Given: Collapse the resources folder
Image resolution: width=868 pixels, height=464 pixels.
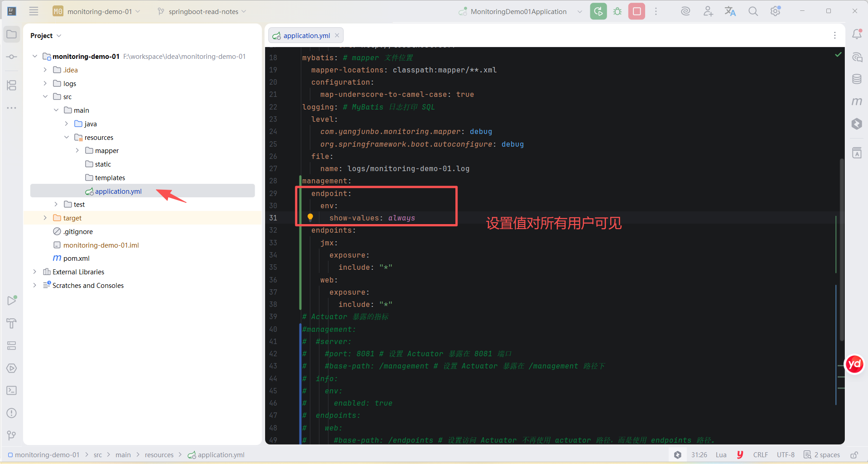Looking at the screenshot, I should point(67,137).
